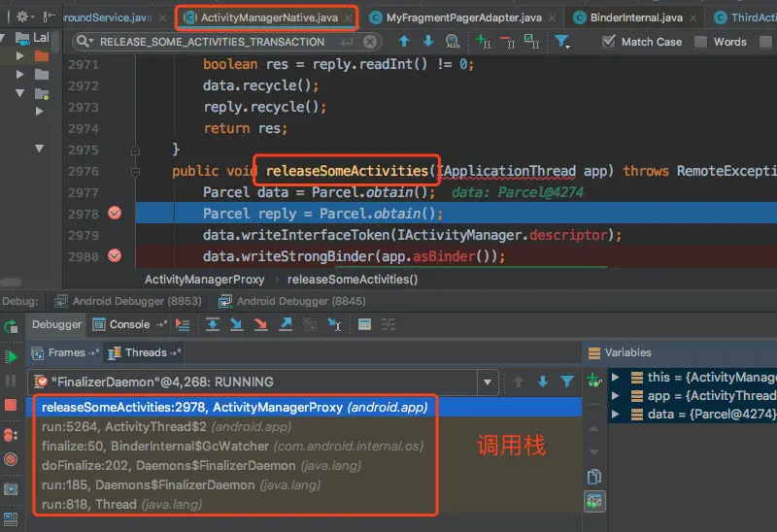Add selection for next occurrence

coord(483,41)
